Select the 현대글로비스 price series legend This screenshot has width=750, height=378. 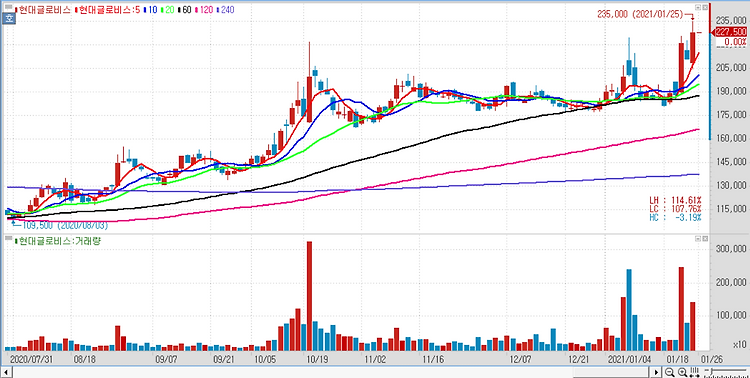(44, 10)
